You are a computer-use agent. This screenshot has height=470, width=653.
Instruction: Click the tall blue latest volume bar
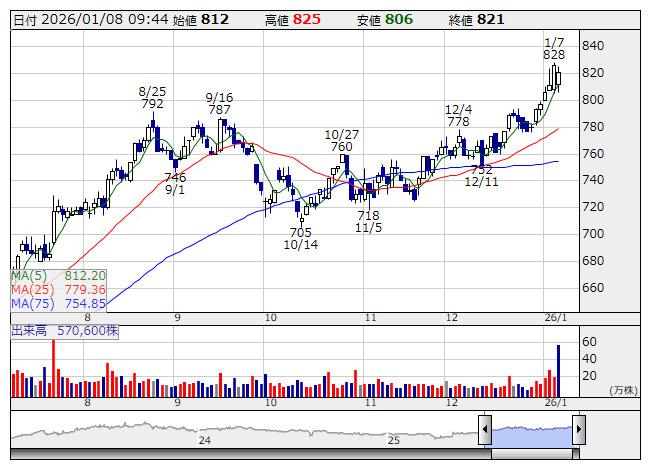[x=558, y=371]
